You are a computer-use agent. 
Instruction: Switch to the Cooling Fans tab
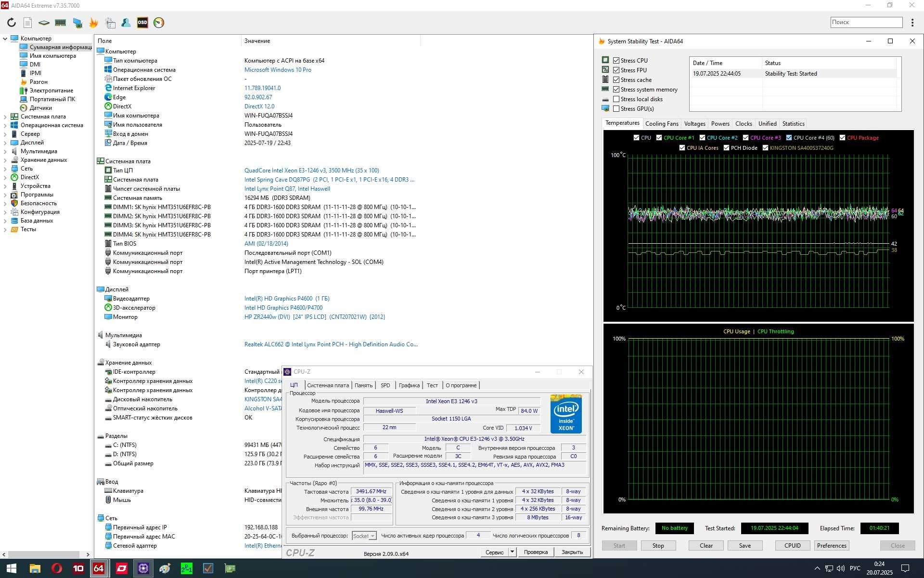pos(662,124)
